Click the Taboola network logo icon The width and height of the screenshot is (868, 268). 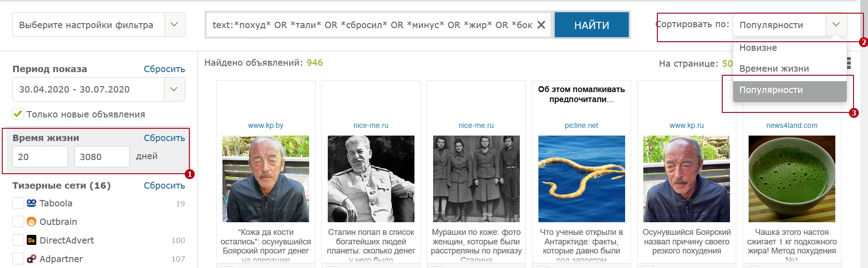point(31,203)
